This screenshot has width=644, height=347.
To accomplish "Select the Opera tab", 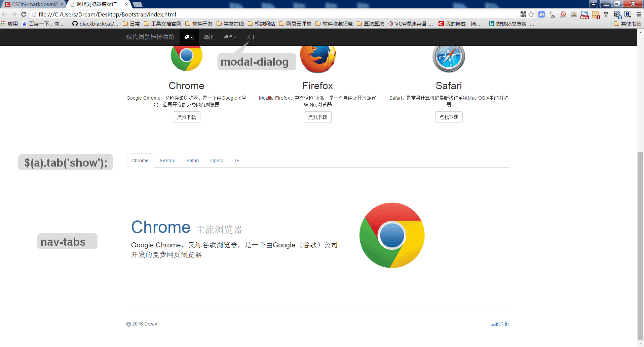I will click(x=217, y=161).
